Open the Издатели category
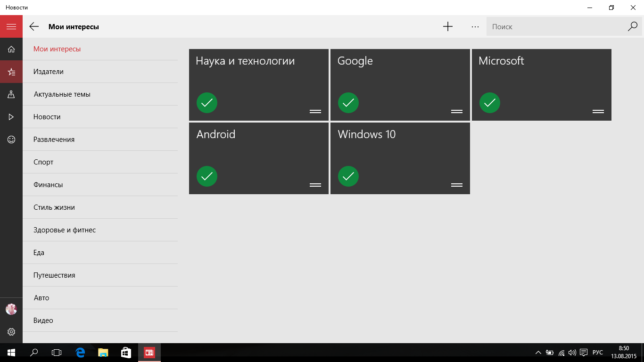644x362 pixels. tap(100, 72)
